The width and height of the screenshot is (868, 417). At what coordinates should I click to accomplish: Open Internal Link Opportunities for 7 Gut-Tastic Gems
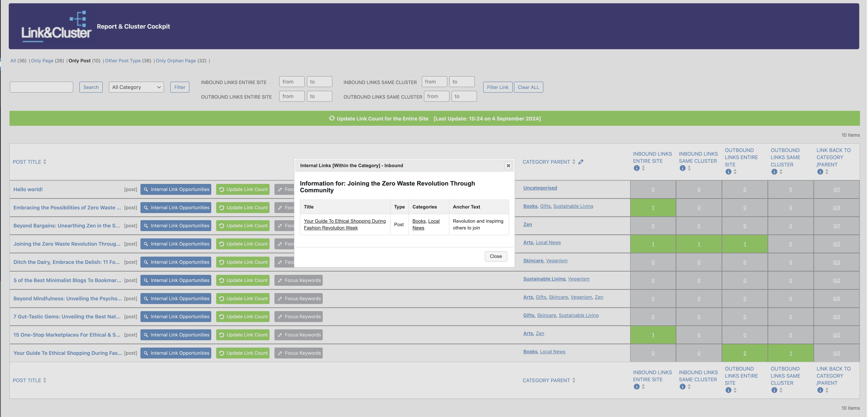(x=176, y=317)
